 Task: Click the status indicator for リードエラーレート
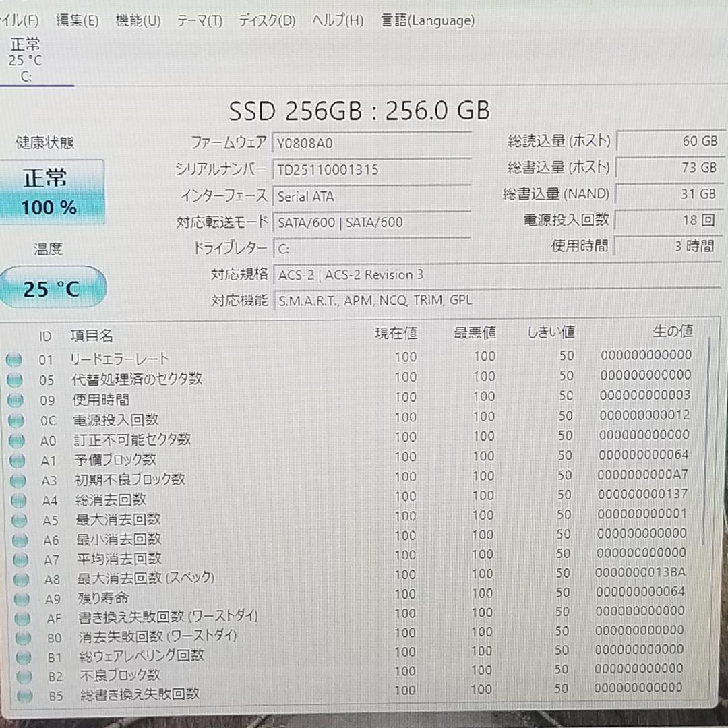[x=13, y=359]
